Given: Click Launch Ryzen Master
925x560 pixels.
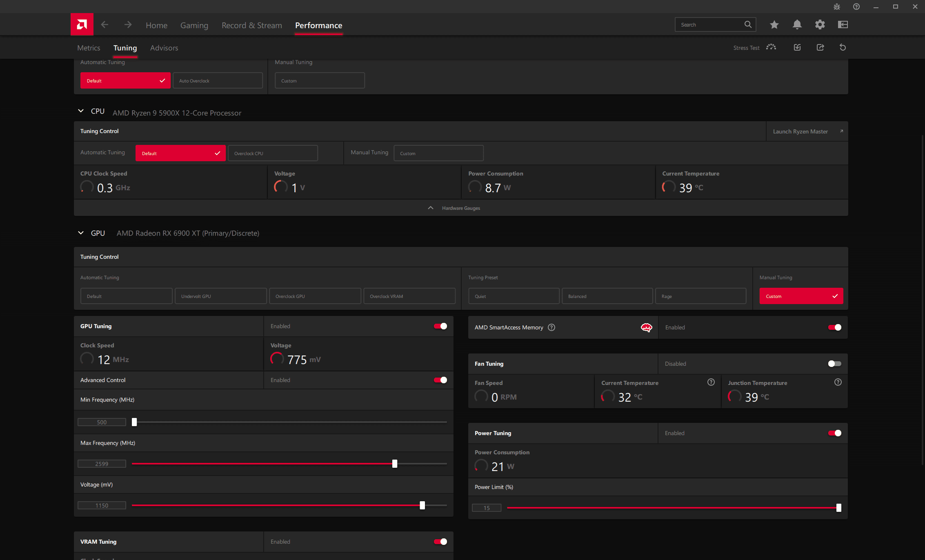Looking at the screenshot, I should click(807, 131).
